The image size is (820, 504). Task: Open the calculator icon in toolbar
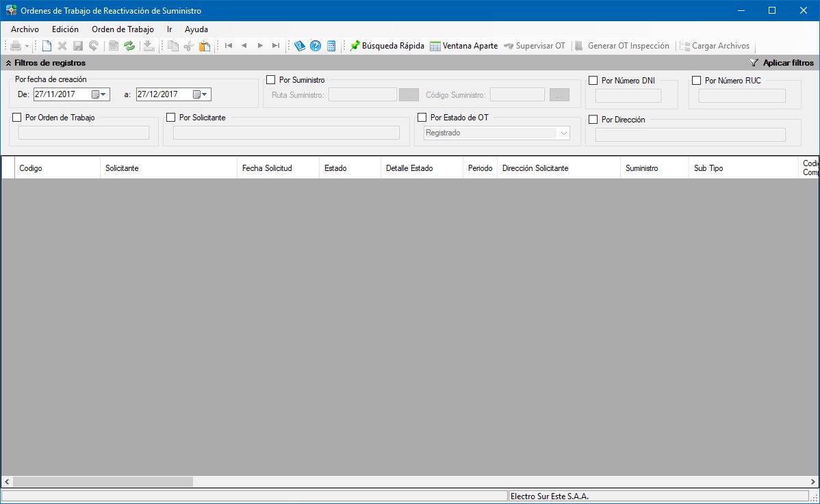click(331, 46)
